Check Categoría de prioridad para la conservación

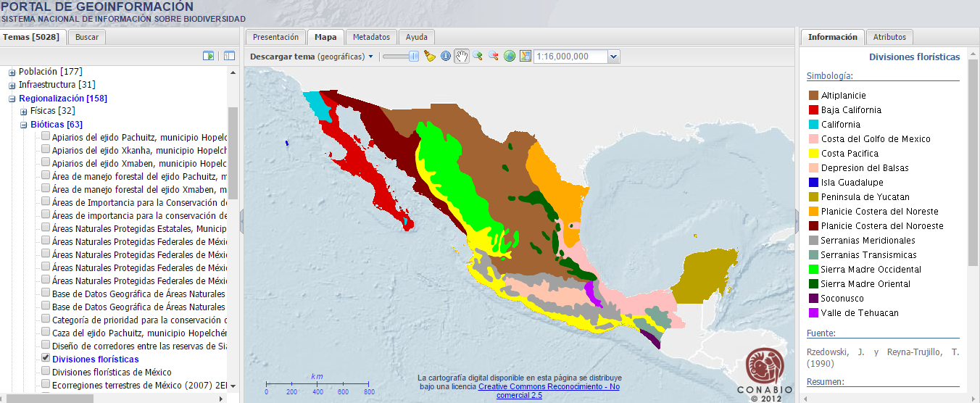[x=46, y=319]
